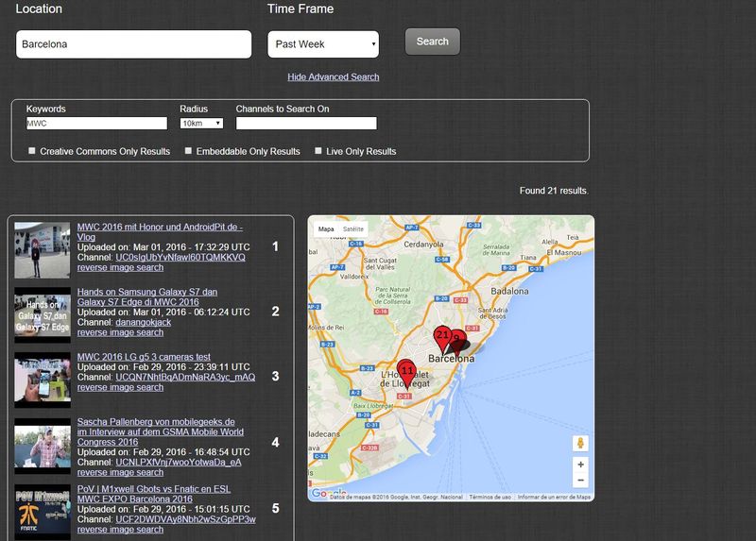Viewport: 756px width, 541px height.
Task: Click Fnatic PoV video thumbnail
Action: click(43, 512)
